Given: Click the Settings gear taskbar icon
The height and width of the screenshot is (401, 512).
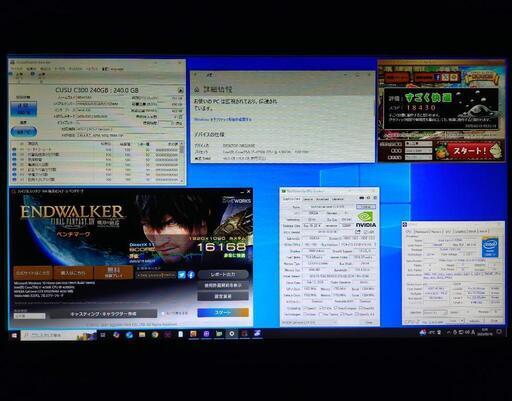Looking at the screenshot, I should tap(232, 334).
